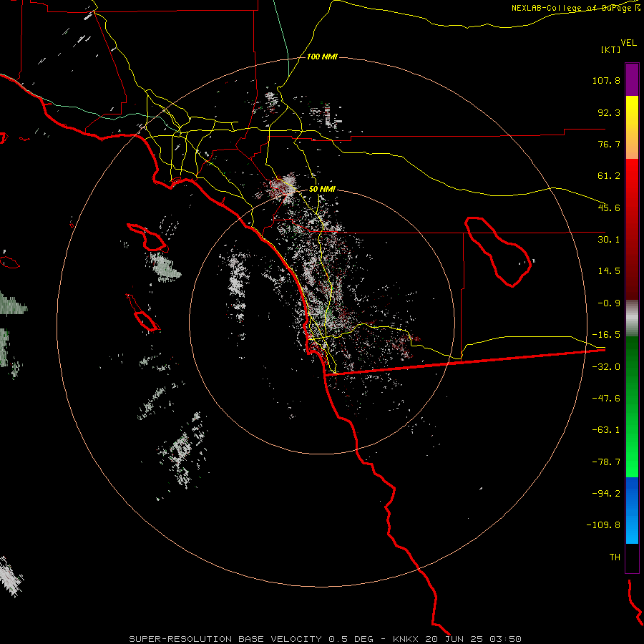Image resolution: width=644 pixels, height=644 pixels.
Task: Select the 76.7 scale value
Action: (609, 144)
